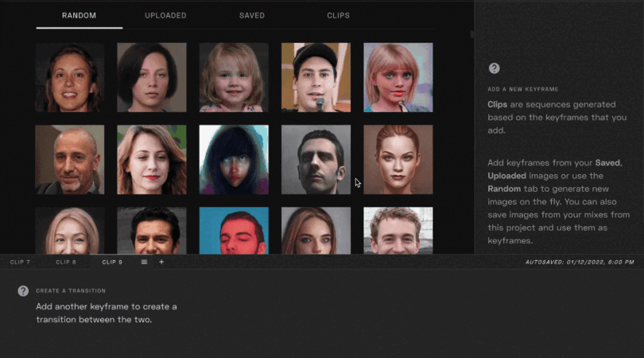Viewport: 644px width, 358px height.
Task: Click the help icon above Add a New Keyframe
Action: click(494, 68)
